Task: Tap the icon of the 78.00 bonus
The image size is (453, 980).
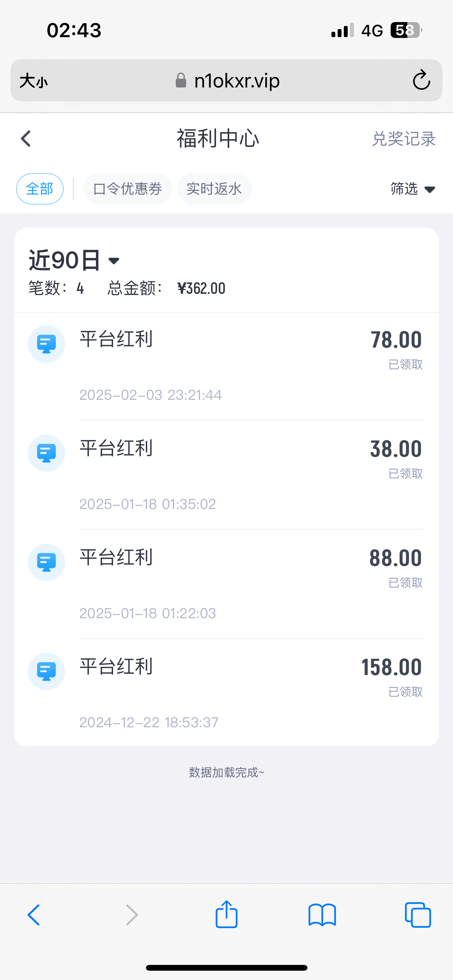Action: tap(46, 344)
